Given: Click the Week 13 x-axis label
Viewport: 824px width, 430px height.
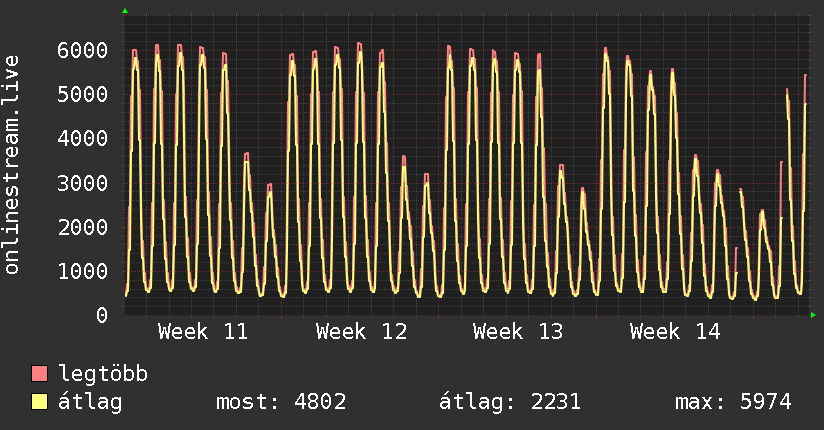Looking at the screenshot, I should 518,332.
